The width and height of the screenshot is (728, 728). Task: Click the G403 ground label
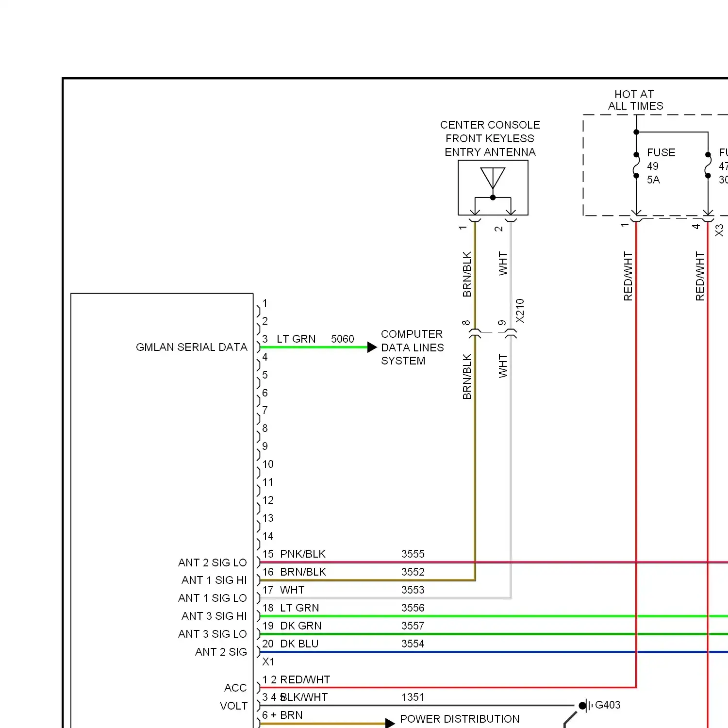(608, 705)
